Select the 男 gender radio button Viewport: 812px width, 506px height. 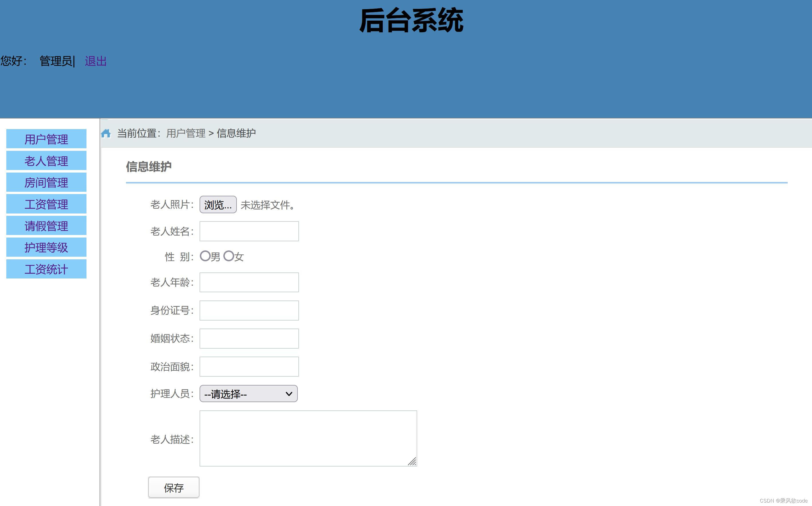pyautogui.click(x=205, y=256)
